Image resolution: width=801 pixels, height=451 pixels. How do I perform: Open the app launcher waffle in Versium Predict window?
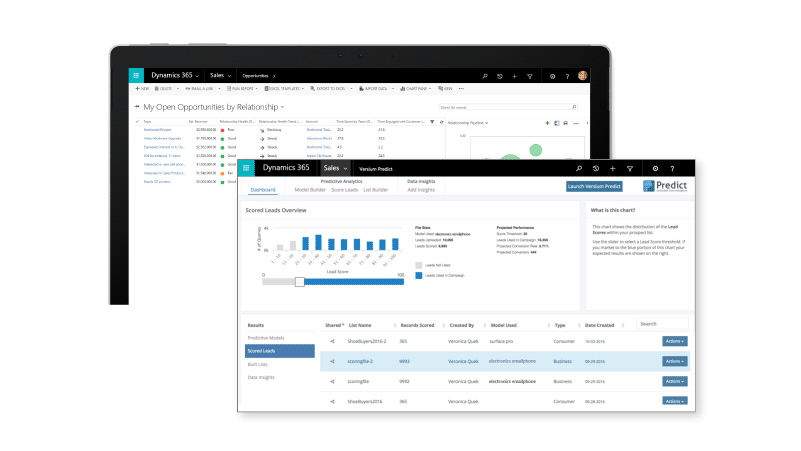246,168
